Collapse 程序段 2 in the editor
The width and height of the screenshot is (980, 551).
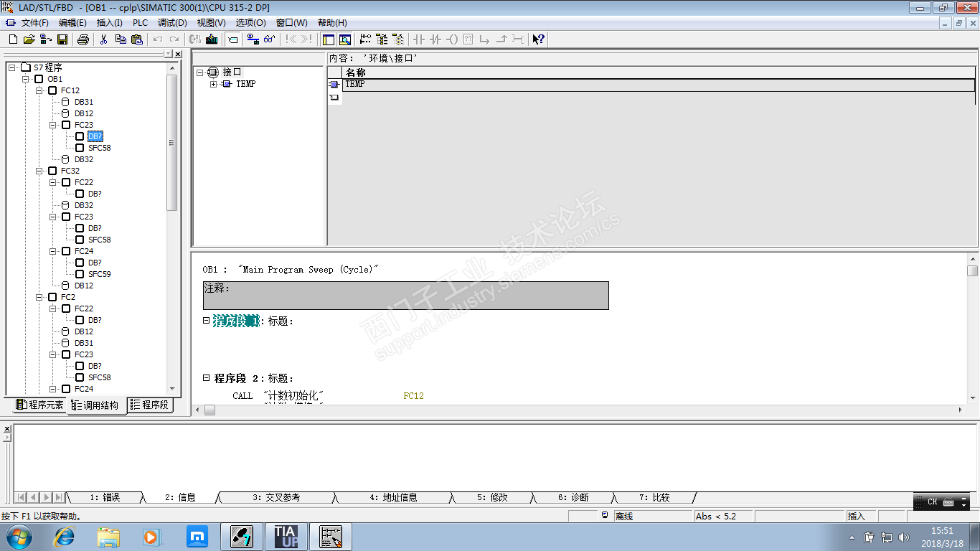207,378
